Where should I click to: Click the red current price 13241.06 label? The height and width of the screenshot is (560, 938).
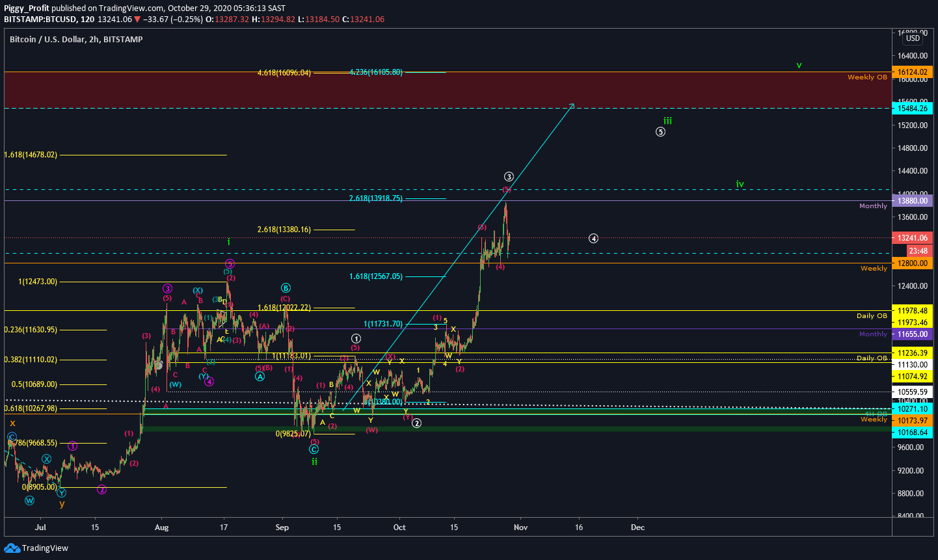point(912,238)
